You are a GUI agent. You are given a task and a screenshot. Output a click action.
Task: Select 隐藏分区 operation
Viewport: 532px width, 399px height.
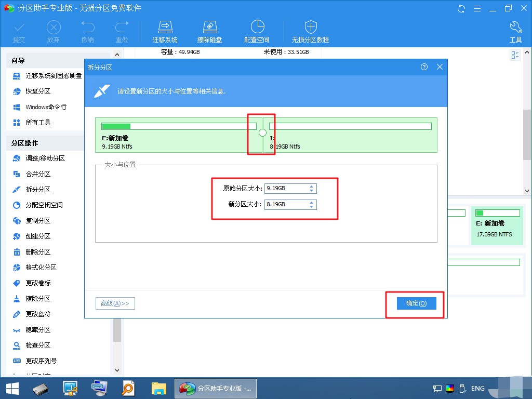pos(31,330)
